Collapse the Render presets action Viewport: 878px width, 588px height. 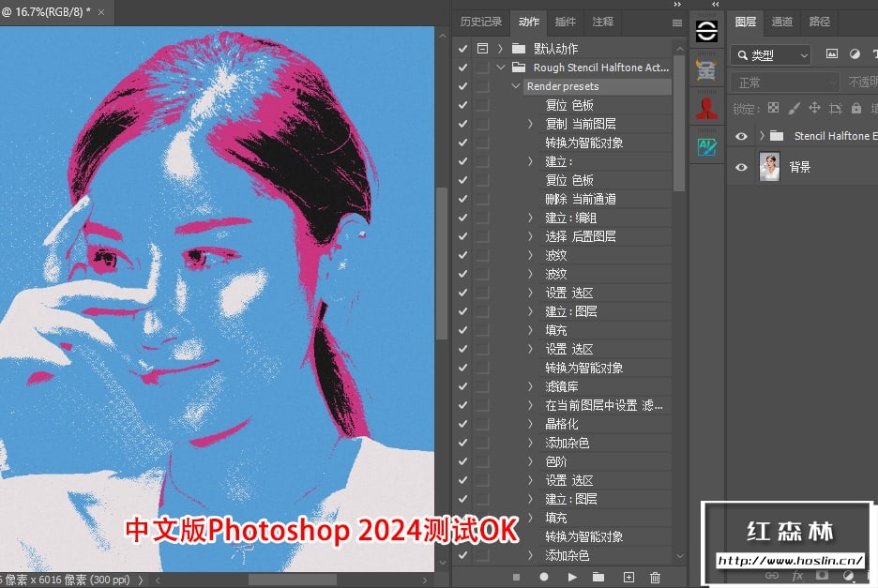(516, 86)
